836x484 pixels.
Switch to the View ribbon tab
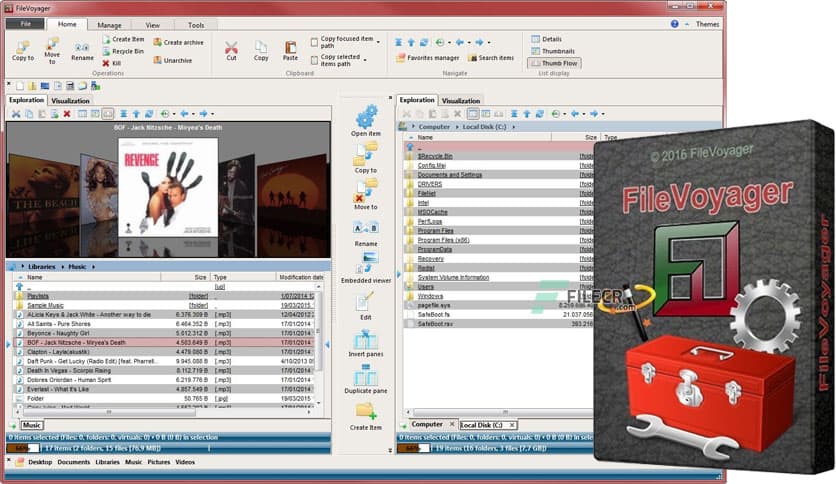[152, 25]
